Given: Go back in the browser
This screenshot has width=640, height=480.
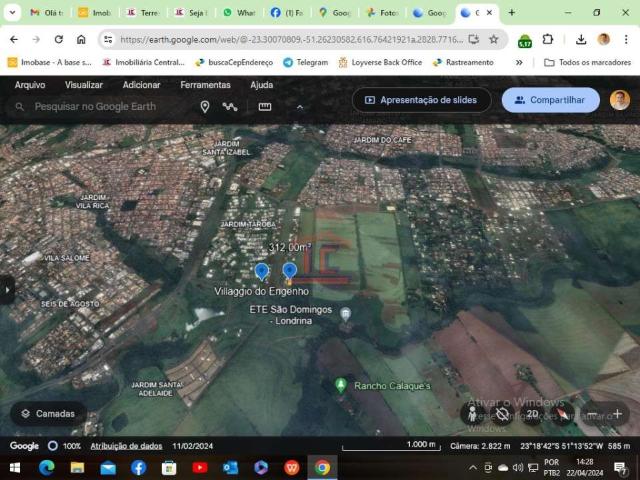Looking at the screenshot, I should (x=14, y=39).
